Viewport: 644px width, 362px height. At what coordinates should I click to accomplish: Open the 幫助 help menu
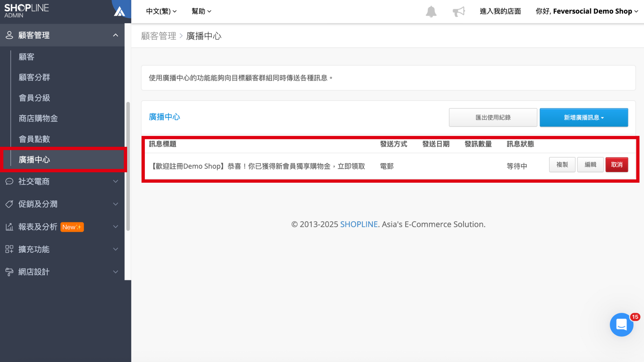(201, 11)
